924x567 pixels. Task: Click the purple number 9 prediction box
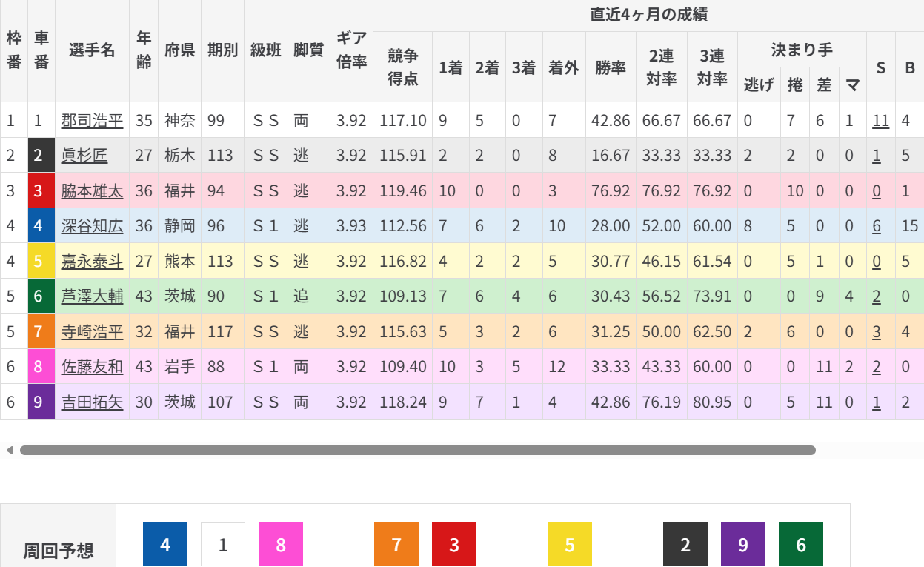click(743, 545)
